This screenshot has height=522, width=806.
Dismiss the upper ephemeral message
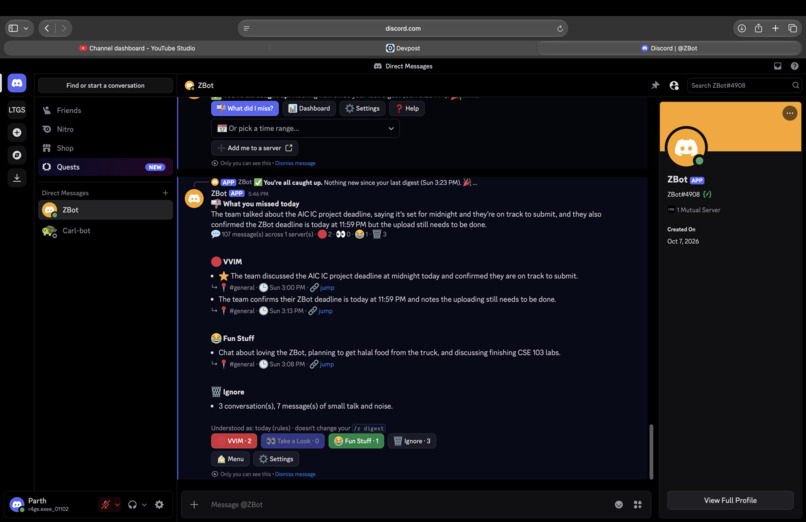(x=295, y=163)
